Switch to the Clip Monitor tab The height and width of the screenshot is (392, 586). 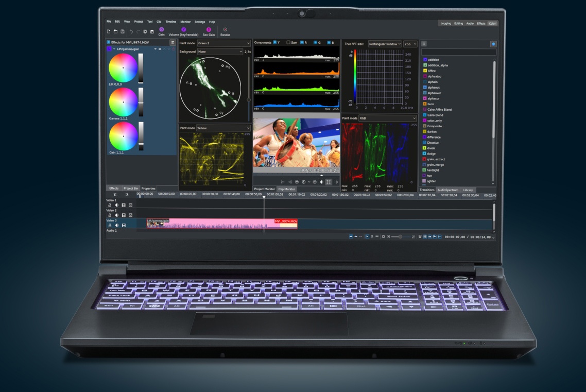click(x=287, y=189)
